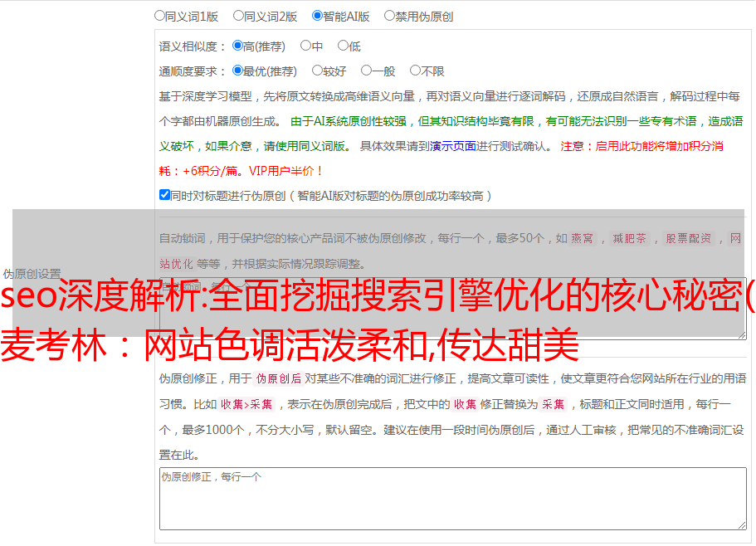Select the 同义词1版 radio option

pyautogui.click(x=159, y=16)
